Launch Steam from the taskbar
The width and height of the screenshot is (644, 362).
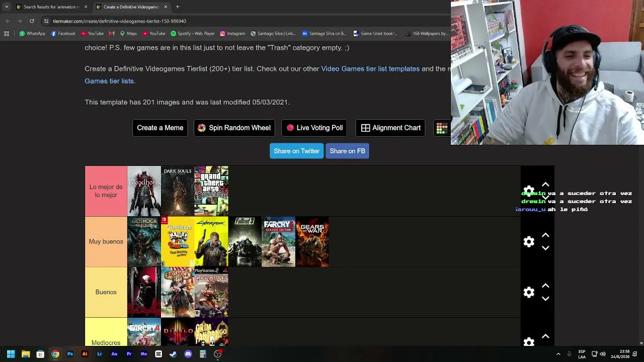point(173,354)
